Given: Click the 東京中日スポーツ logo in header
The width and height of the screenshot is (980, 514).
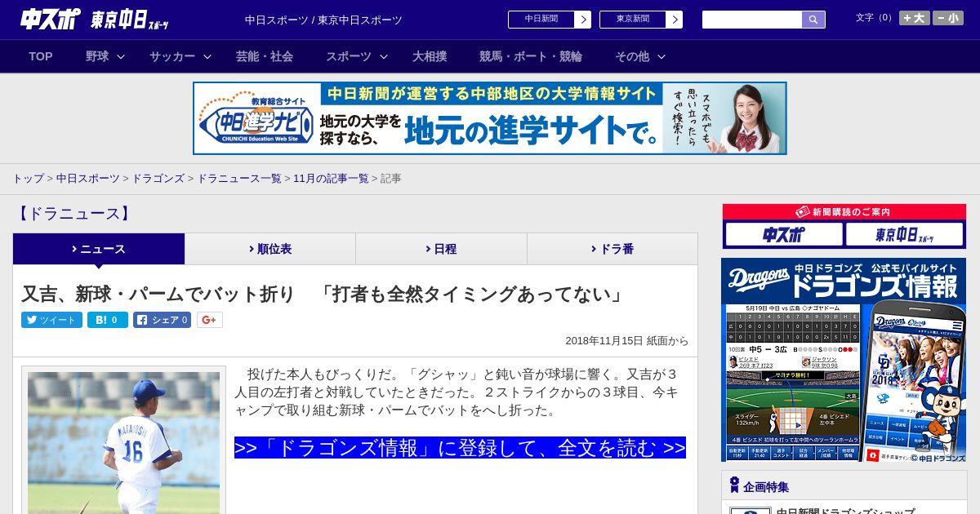Looking at the screenshot, I should tap(130, 20).
